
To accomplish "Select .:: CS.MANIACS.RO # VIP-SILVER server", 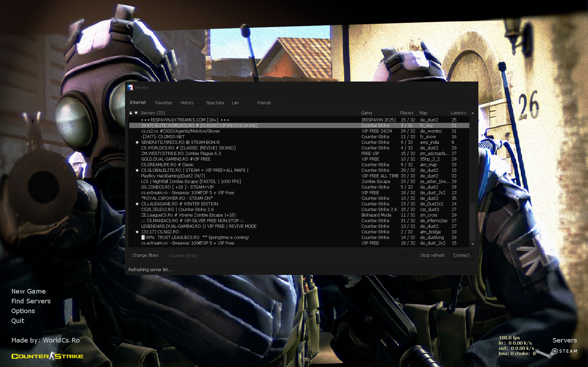I will coord(299,221).
